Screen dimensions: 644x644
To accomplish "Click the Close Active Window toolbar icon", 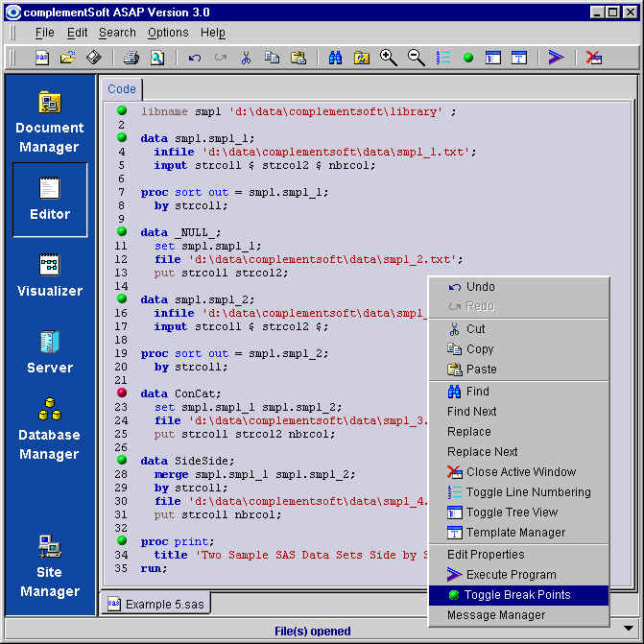I will [593, 58].
